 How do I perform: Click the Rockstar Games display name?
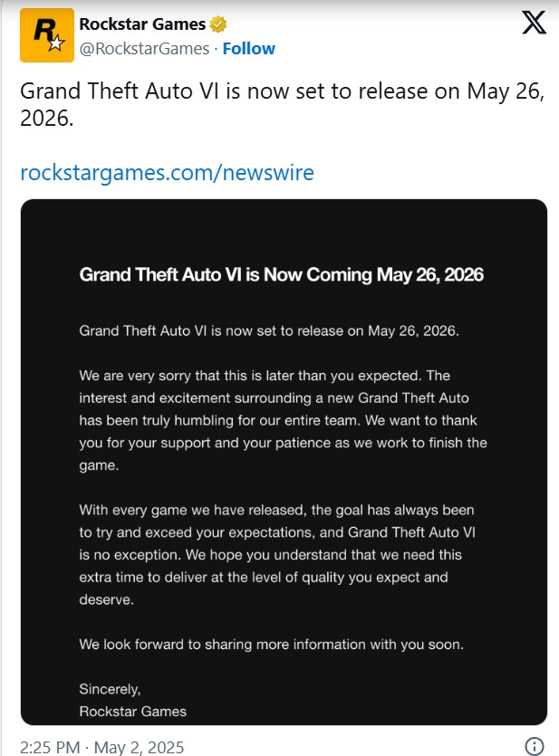(142, 24)
